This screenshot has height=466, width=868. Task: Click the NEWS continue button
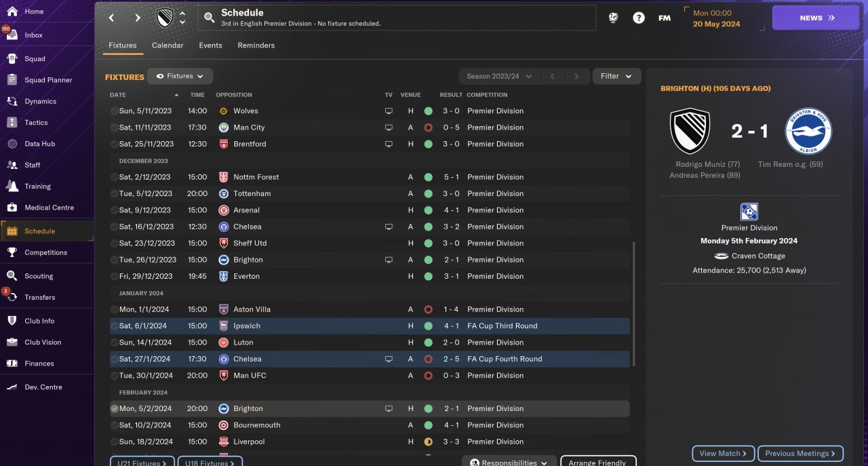point(815,18)
